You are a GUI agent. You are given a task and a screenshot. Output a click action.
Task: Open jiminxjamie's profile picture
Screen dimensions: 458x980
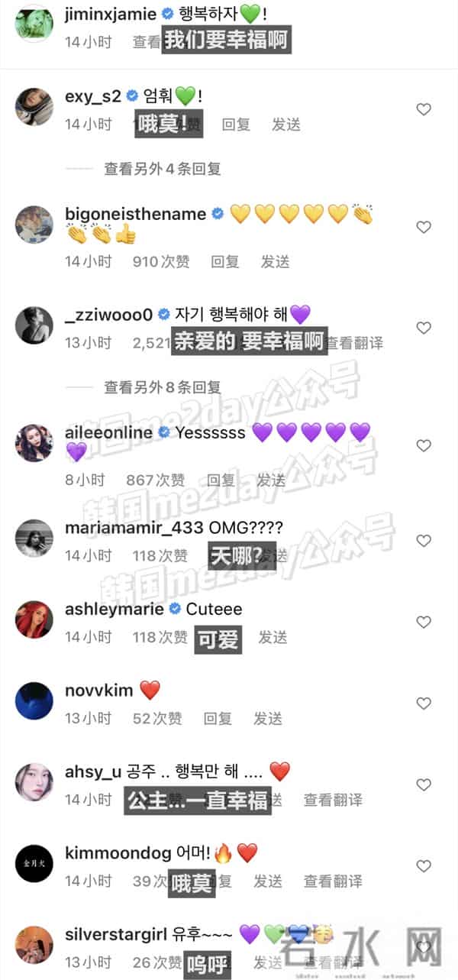[34, 23]
